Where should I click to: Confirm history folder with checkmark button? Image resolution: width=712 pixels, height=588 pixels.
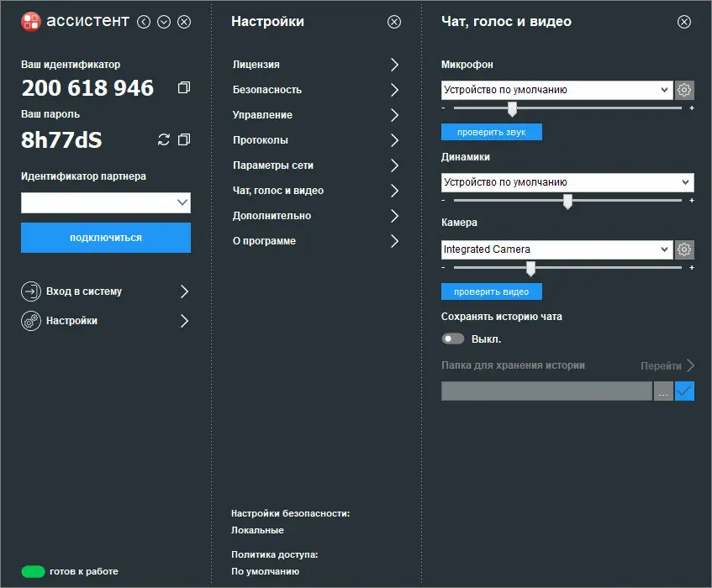point(684,391)
